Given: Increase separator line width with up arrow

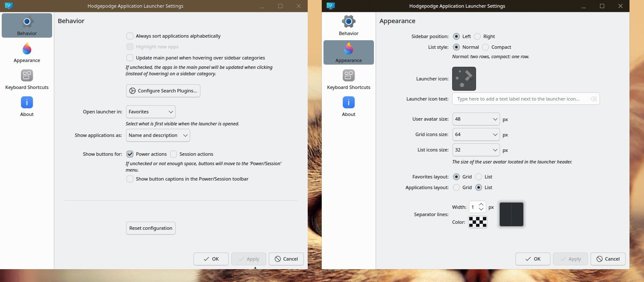Looking at the screenshot, I should pos(481,205).
